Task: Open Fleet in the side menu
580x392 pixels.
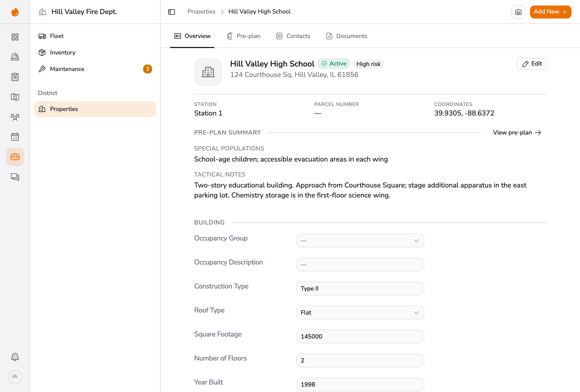Action: (x=95, y=36)
